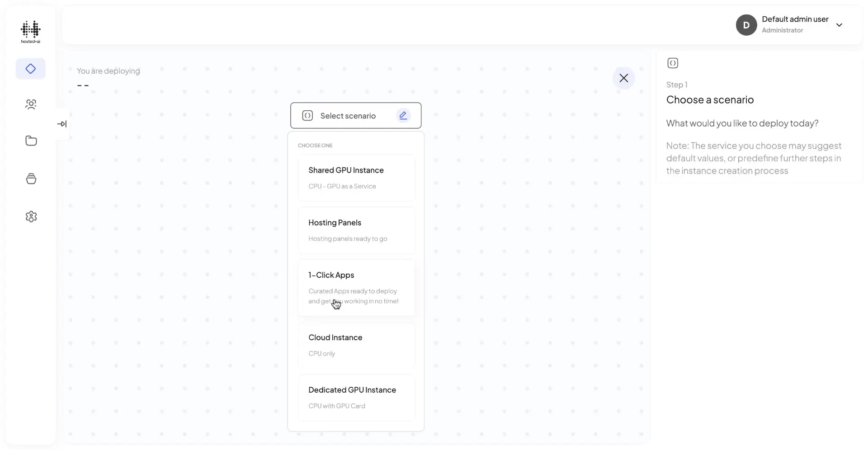Select the Dedicated GPU Instance scenario

pyautogui.click(x=356, y=397)
